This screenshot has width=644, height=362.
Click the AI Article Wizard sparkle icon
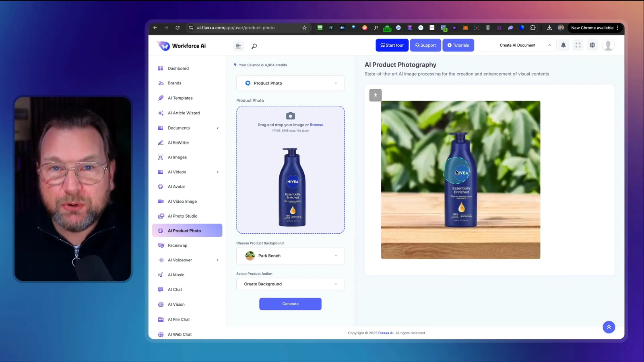161,113
